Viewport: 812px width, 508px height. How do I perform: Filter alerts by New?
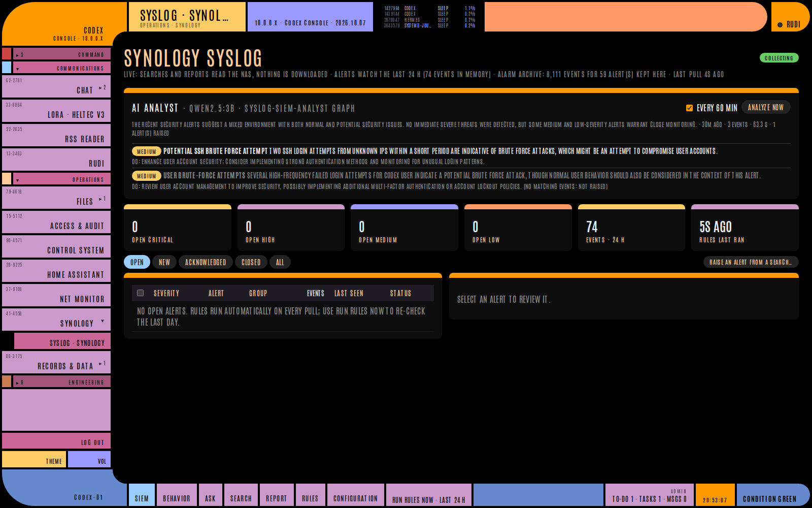point(164,262)
